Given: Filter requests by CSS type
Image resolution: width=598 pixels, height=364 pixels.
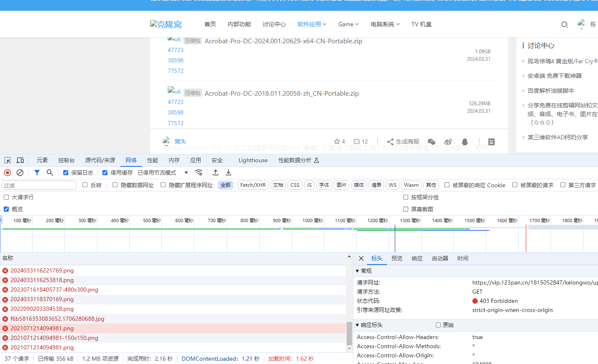Looking at the screenshot, I should [295, 185].
